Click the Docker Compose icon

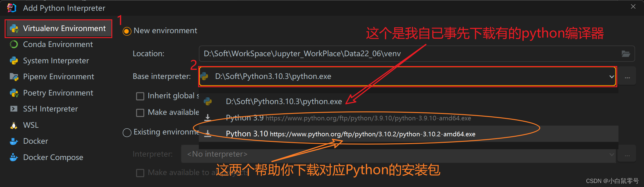(14, 158)
